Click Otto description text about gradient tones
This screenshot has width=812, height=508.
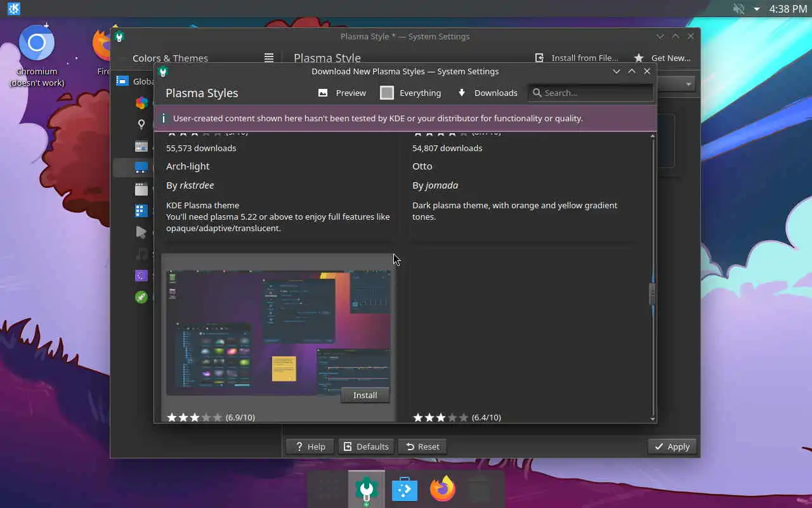[514, 211]
